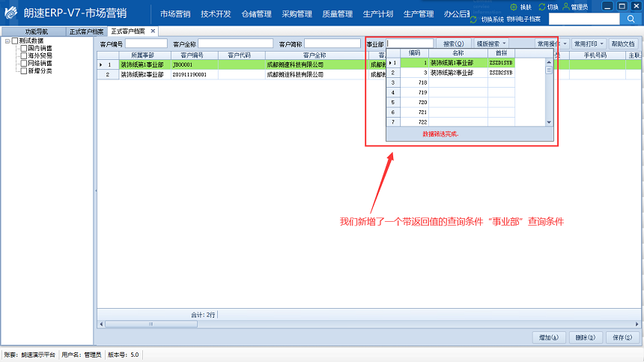Click the 换肤 gear icon
The height and width of the screenshot is (362, 644).
[513, 7]
